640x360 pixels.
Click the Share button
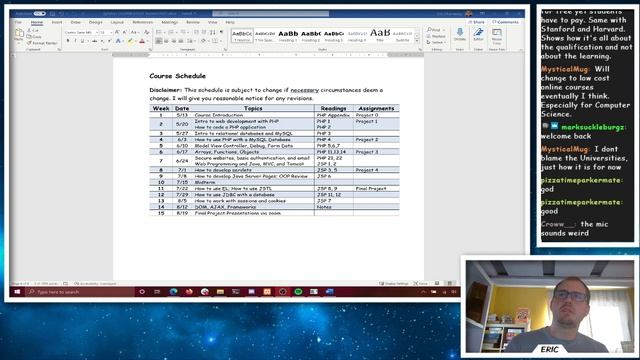[x=476, y=22]
